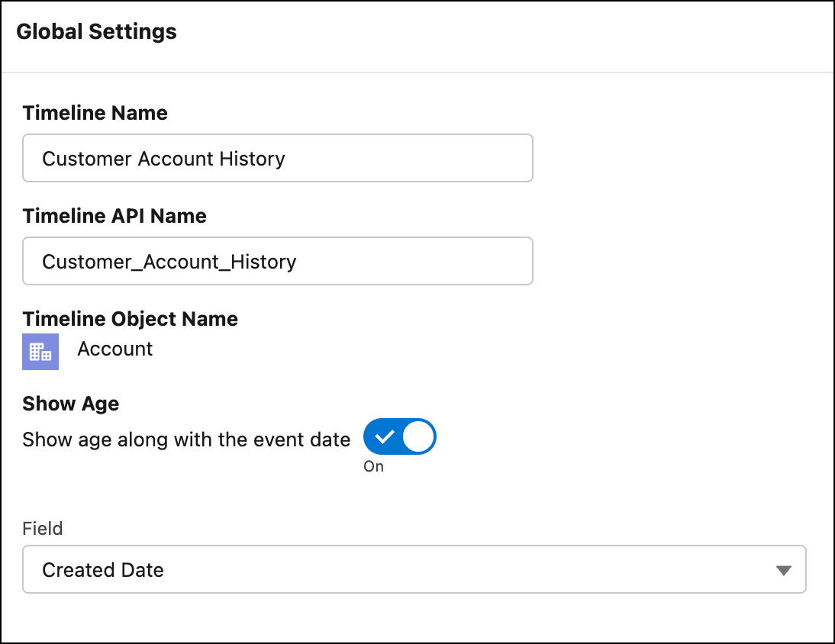The height and width of the screenshot is (644, 835).
Task: Click the On label below the toggle
Action: point(373,466)
